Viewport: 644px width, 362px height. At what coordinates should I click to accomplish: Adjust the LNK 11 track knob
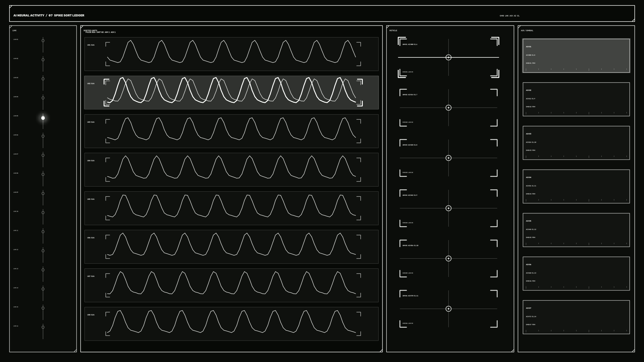(x=43, y=232)
